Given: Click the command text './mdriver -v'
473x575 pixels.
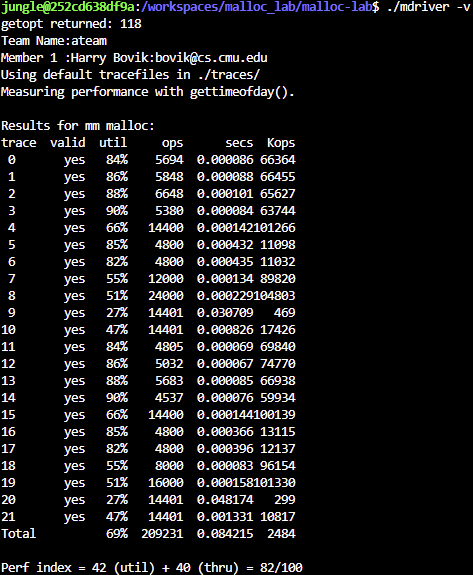Looking at the screenshot, I should (429, 7).
